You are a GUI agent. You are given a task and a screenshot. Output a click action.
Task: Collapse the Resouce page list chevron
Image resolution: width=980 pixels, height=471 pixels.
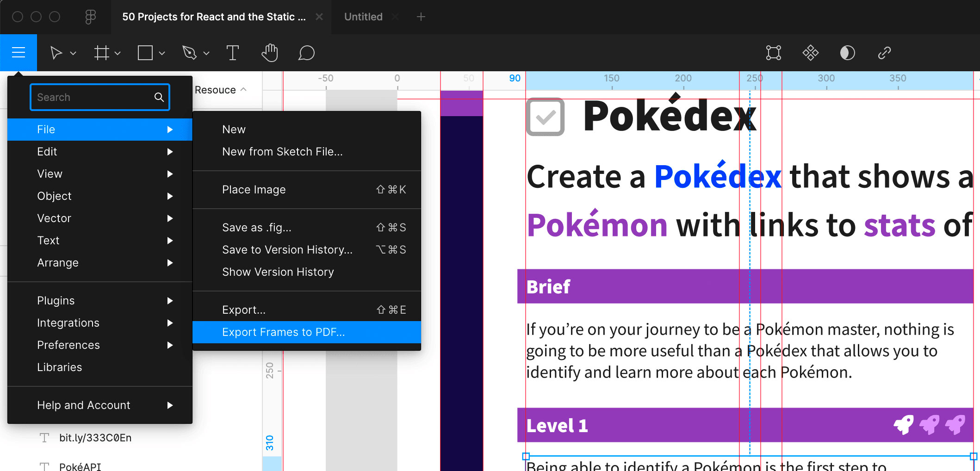click(243, 89)
